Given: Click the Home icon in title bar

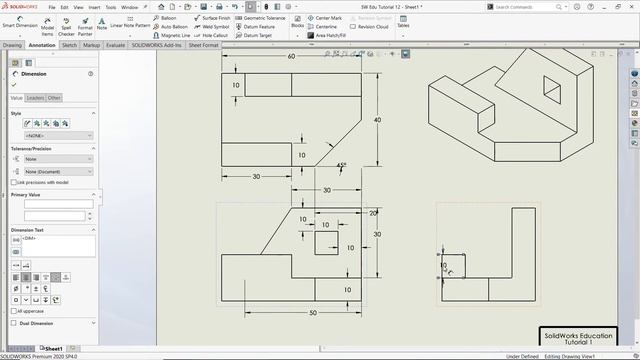Looking at the screenshot, I should [x=161, y=7].
